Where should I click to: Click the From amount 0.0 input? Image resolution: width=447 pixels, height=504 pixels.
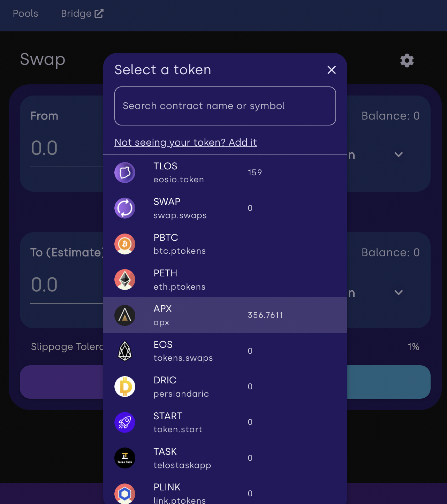(x=67, y=148)
